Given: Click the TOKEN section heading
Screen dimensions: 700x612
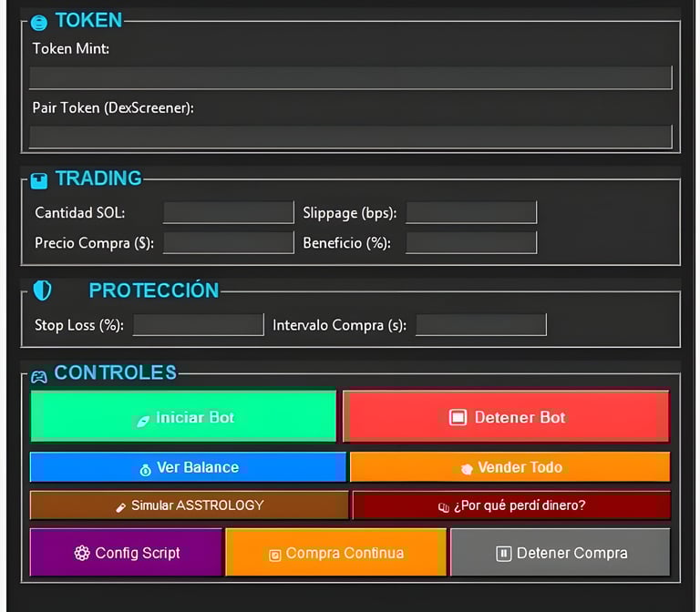Looking at the screenshot, I should coord(88,20).
